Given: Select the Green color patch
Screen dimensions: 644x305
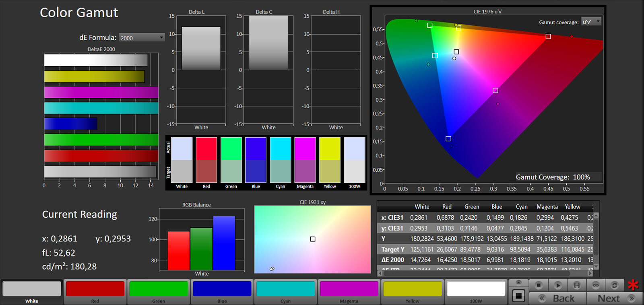Looking at the screenshot, I should 159,289.
